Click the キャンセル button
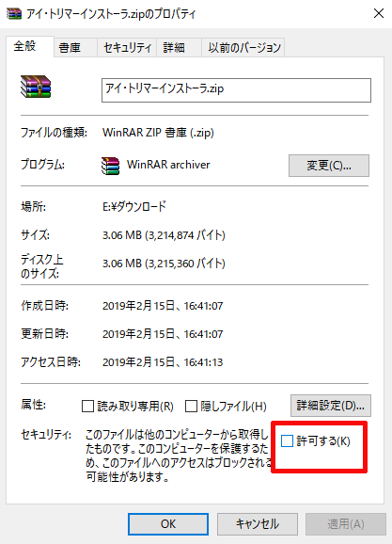This screenshot has height=544, width=392. (258, 524)
